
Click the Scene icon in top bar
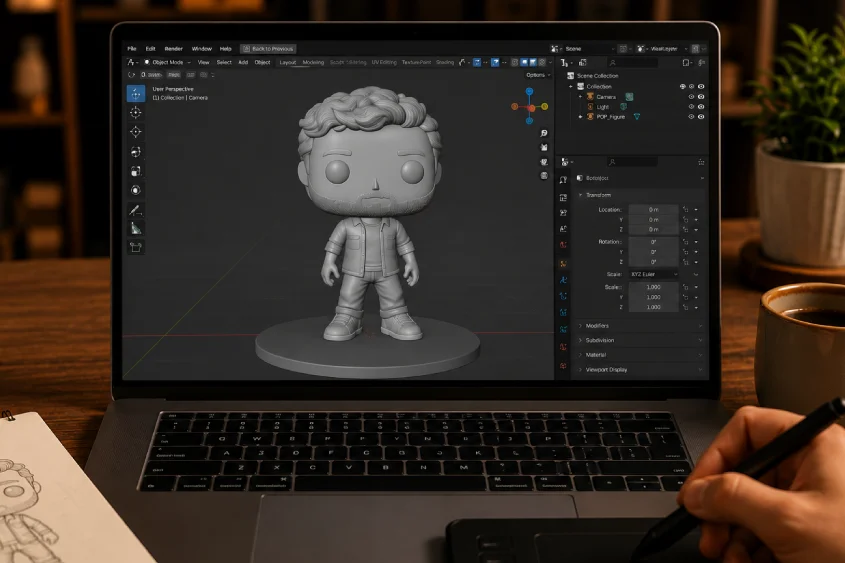pos(555,49)
